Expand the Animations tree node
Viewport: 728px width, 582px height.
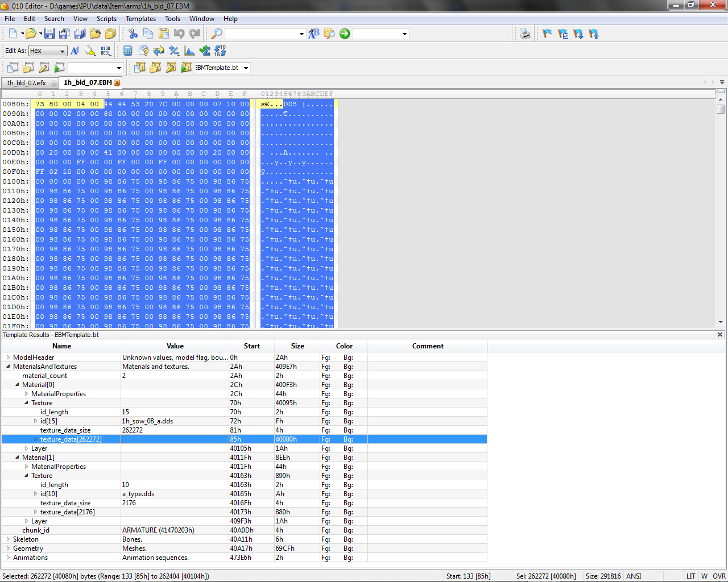click(x=8, y=558)
